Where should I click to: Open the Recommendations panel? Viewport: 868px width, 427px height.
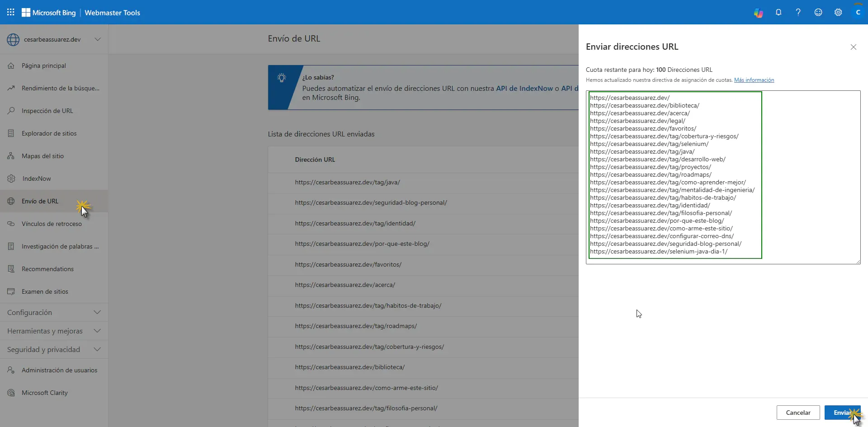coord(47,268)
